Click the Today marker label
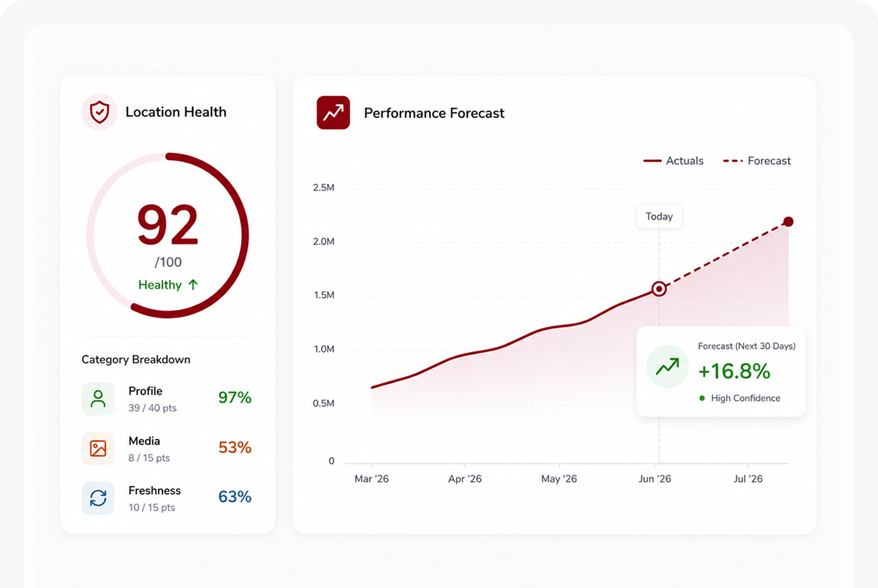This screenshot has width=878, height=588. [659, 216]
